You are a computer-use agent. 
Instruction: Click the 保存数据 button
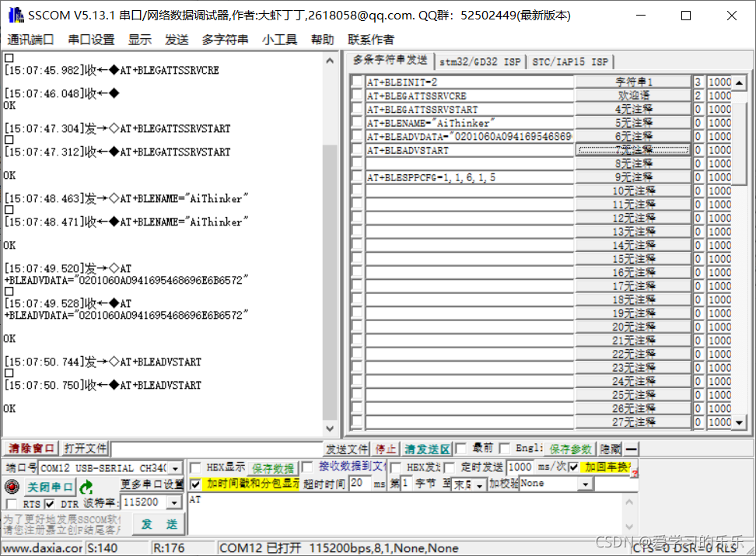click(273, 468)
